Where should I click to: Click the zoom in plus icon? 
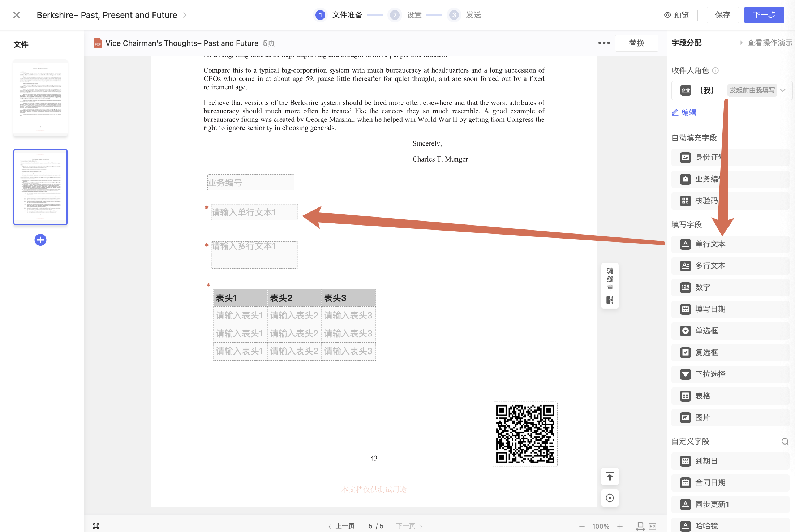coord(620,526)
